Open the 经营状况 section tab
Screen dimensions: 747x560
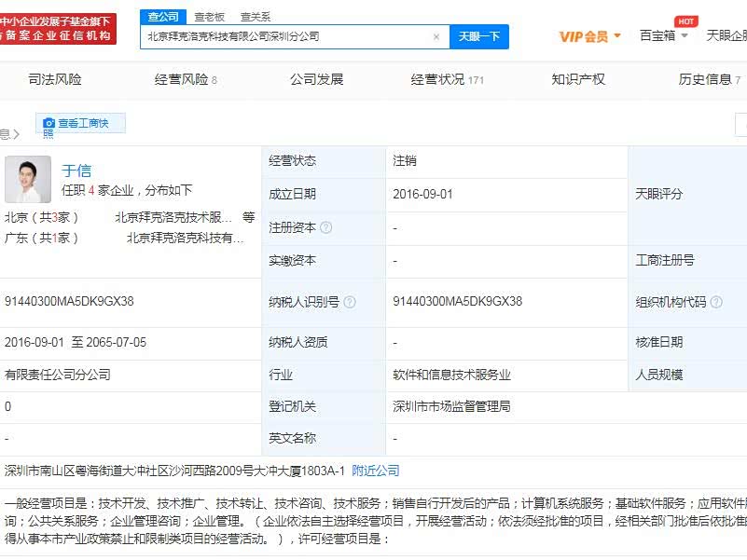coord(447,80)
